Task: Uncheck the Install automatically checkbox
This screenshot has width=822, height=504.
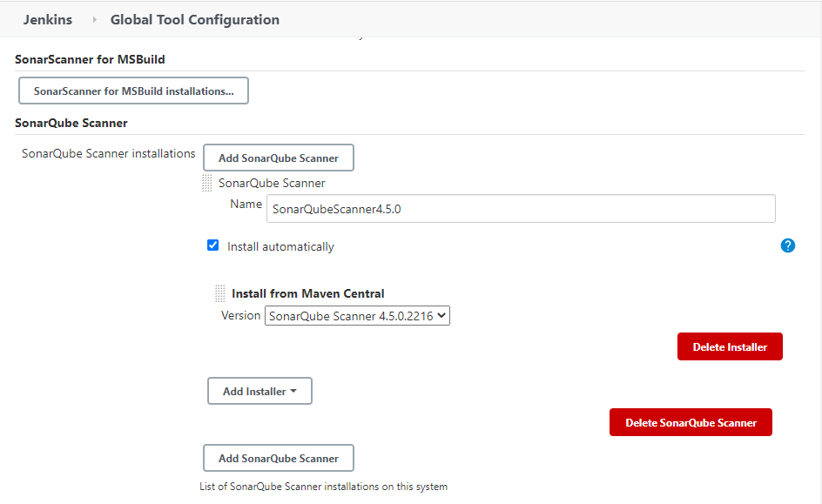Action: pyautogui.click(x=212, y=245)
